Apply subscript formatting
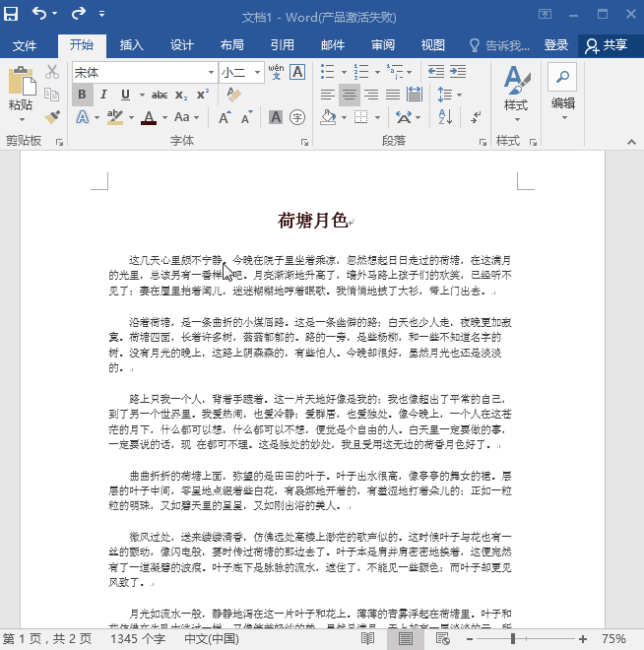Screen dimensions: 644x650 coord(181,95)
